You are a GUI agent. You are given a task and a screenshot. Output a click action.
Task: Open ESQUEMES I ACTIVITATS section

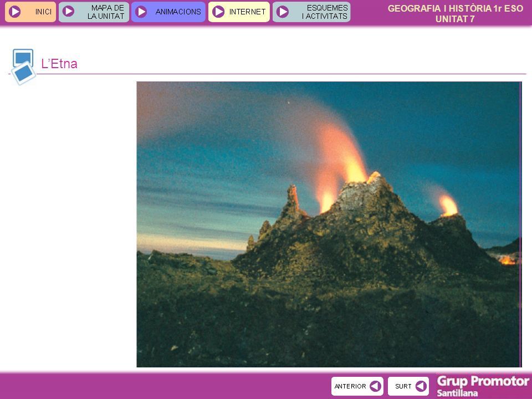coord(311,12)
